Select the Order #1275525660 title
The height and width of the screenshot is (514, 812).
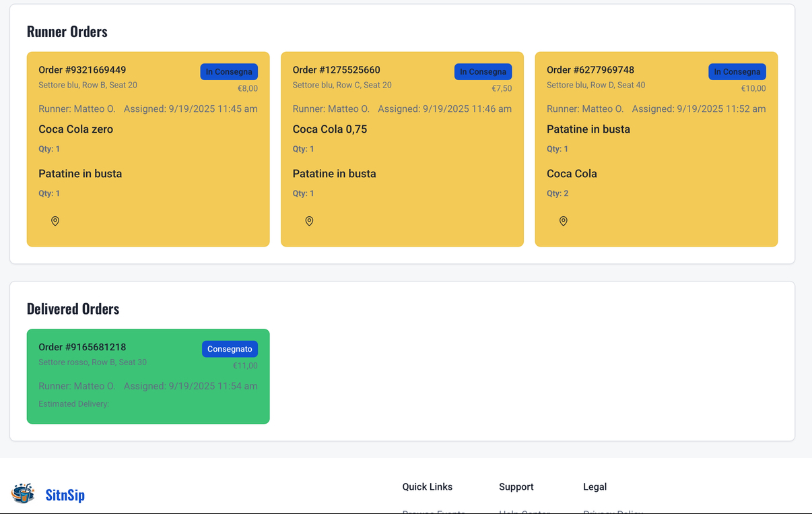[x=337, y=70]
